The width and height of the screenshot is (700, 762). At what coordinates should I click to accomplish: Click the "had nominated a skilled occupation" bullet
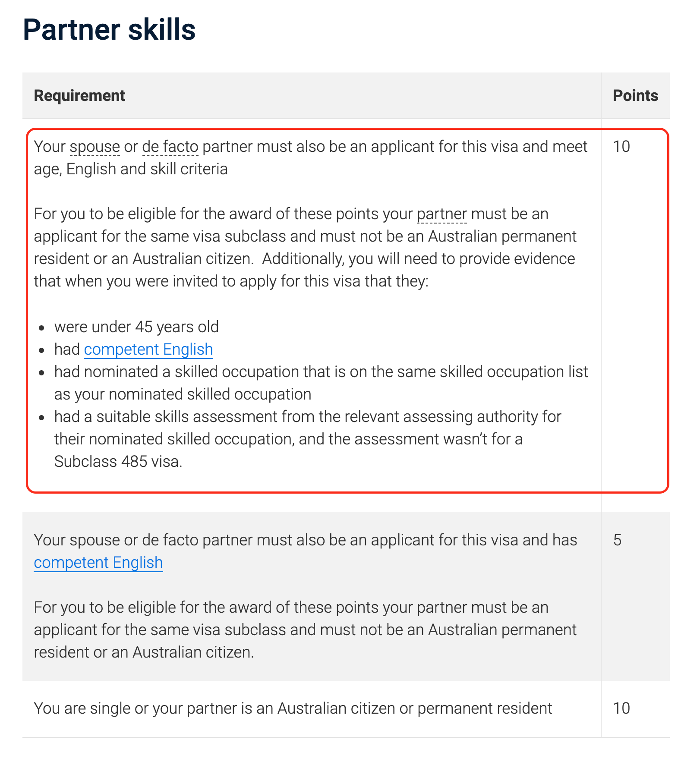pyautogui.click(x=321, y=372)
